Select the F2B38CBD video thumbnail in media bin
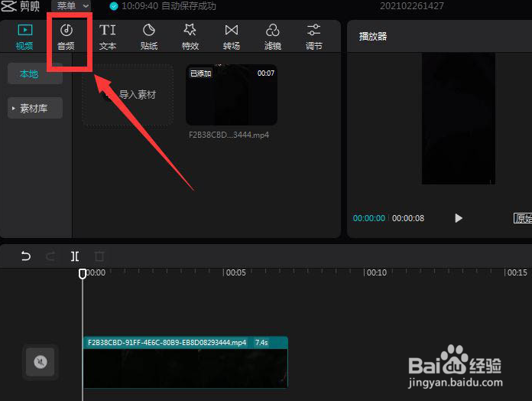Image resolution: width=532 pixels, height=401 pixels. click(x=232, y=95)
